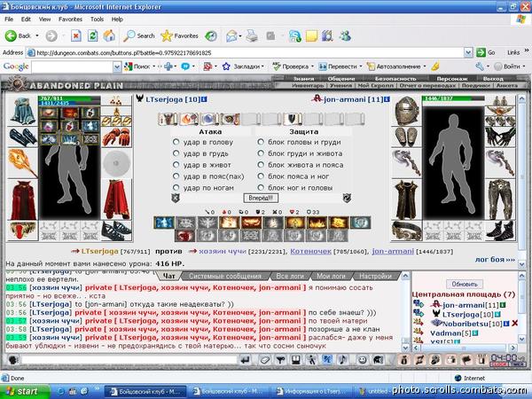Click the browser Home icon
Screen dimensions: 532x399
pos(109,35)
